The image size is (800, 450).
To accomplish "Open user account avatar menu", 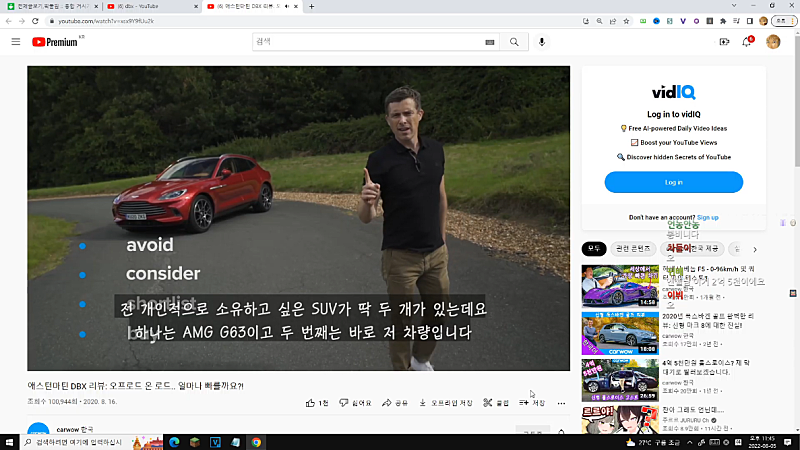I will click(x=773, y=42).
